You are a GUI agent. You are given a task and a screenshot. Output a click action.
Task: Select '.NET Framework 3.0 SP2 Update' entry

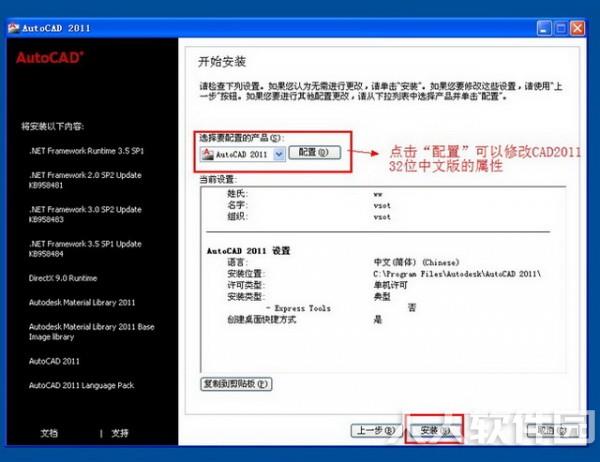[x=85, y=214]
